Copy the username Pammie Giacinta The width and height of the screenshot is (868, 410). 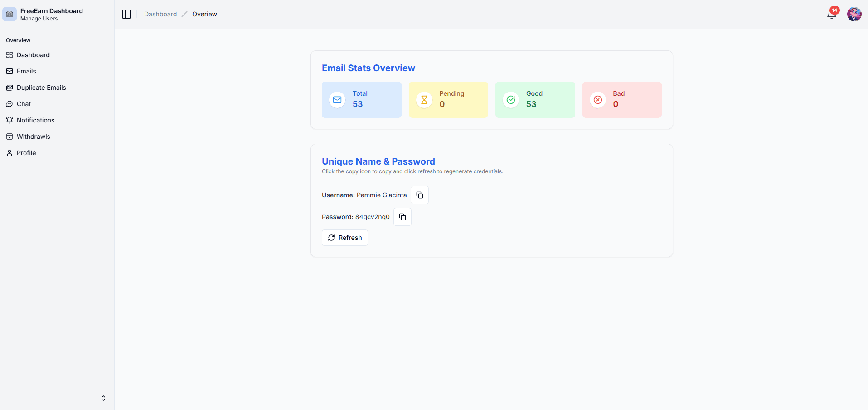point(419,195)
